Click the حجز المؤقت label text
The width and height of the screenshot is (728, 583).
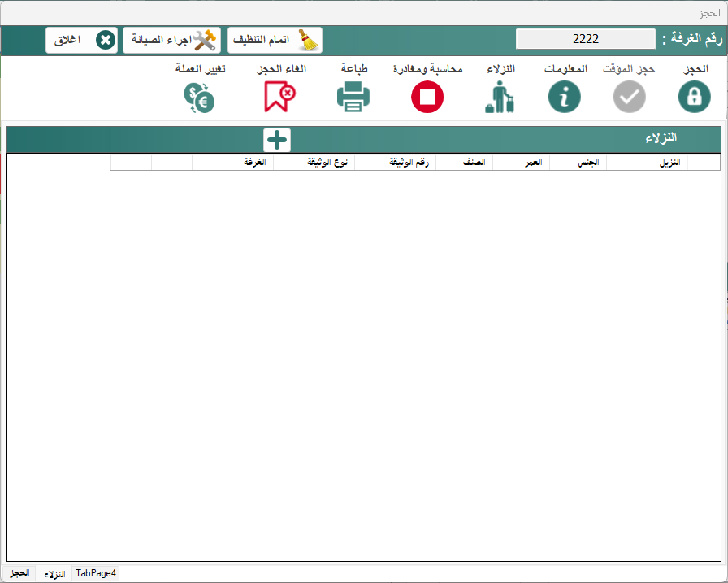(x=629, y=69)
